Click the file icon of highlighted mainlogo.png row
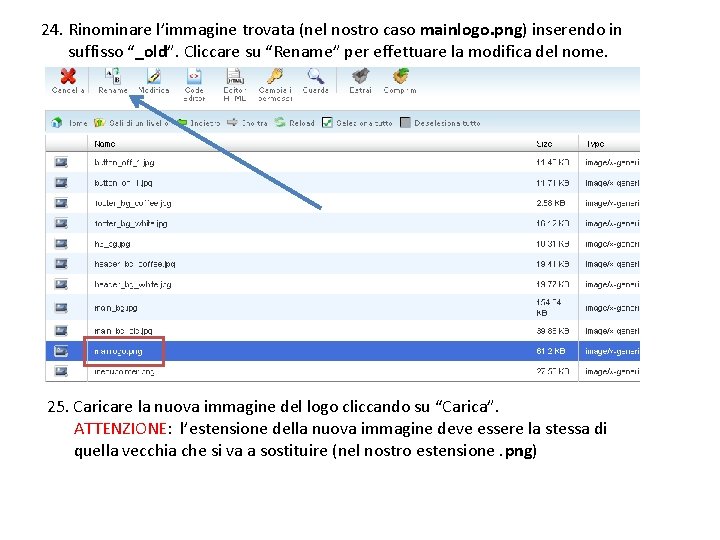 61,351
